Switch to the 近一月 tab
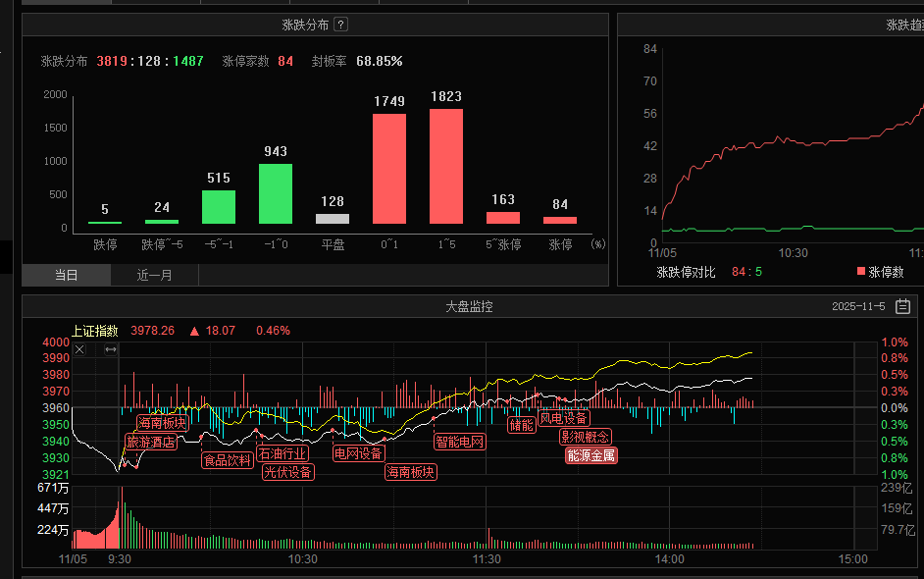Screen dimensions: 924x579 155,275
